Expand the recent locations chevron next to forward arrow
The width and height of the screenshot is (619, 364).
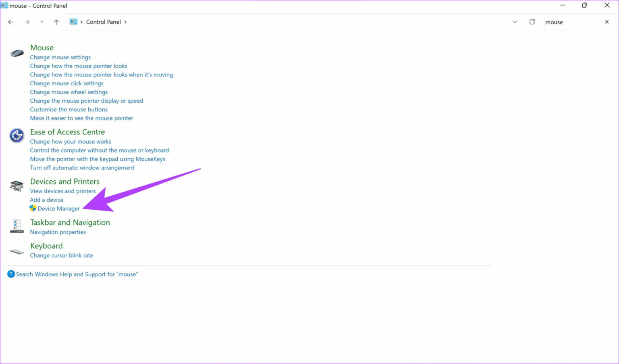coord(42,22)
